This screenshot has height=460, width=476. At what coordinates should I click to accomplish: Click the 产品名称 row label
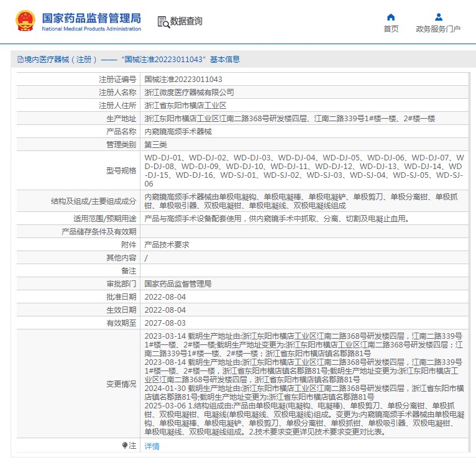pos(121,131)
